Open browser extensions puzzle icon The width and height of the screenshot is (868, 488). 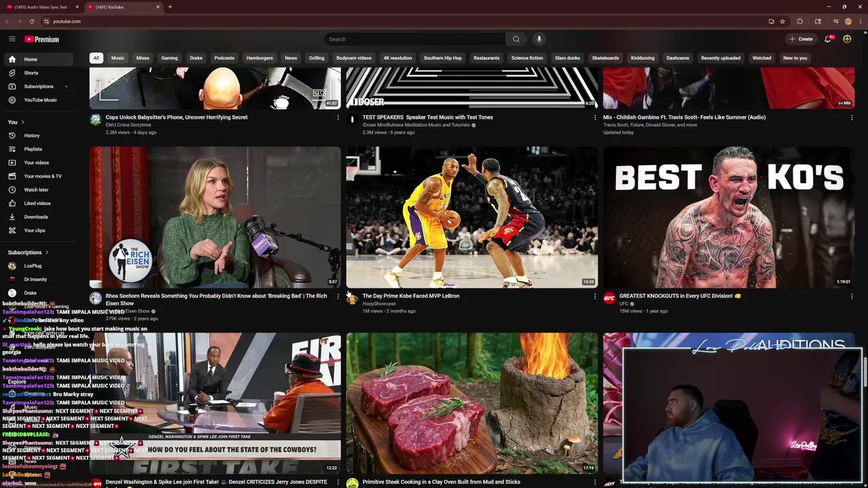coord(800,21)
